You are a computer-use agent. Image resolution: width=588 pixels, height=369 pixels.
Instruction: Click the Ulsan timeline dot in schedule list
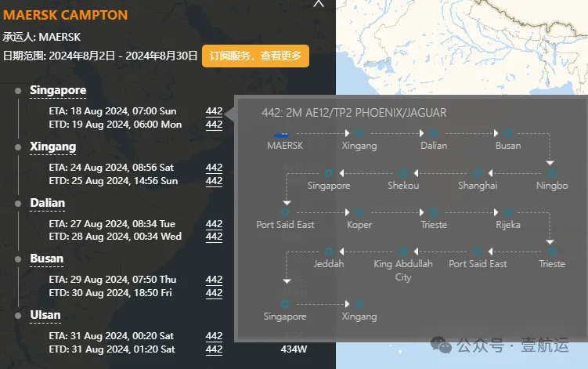[18, 316]
